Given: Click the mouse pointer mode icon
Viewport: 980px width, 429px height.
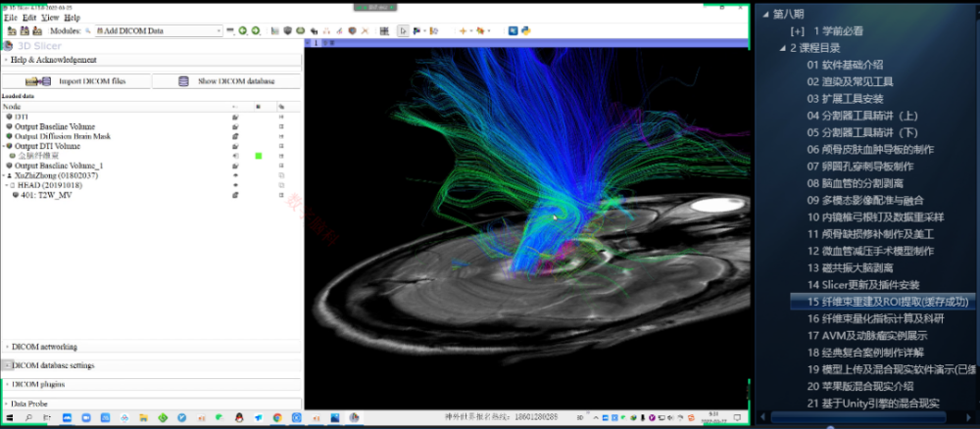Looking at the screenshot, I should tap(403, 31).
